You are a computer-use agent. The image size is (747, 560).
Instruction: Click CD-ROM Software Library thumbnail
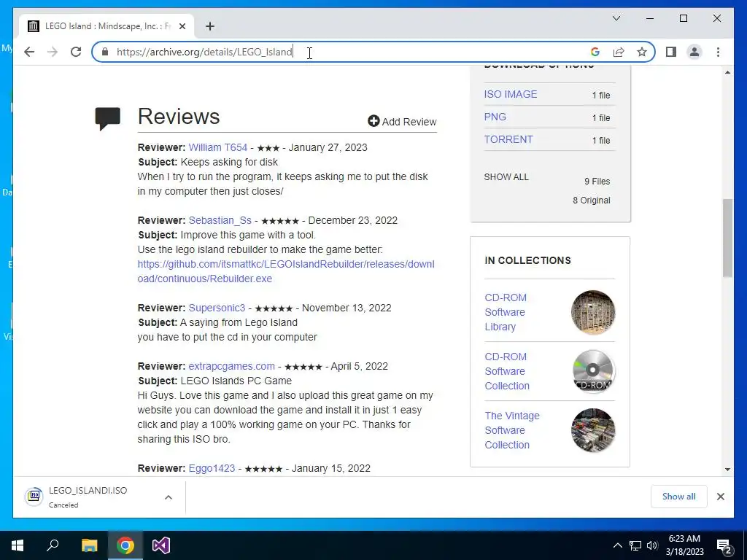point(592,312)
